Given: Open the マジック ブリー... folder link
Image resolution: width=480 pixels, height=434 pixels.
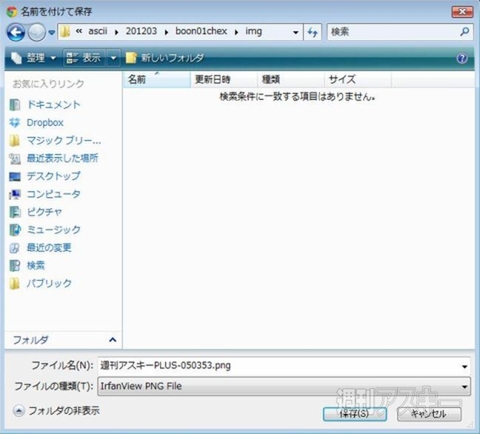Looking at the screenshot, I should [x=64, y=141].
